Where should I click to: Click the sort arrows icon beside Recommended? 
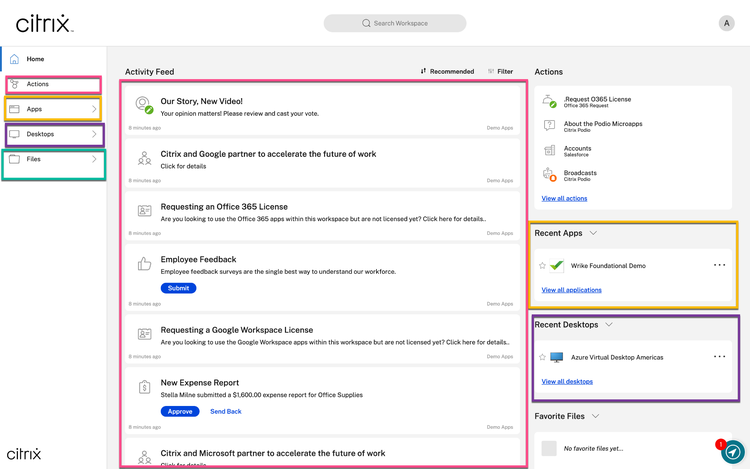423,71
